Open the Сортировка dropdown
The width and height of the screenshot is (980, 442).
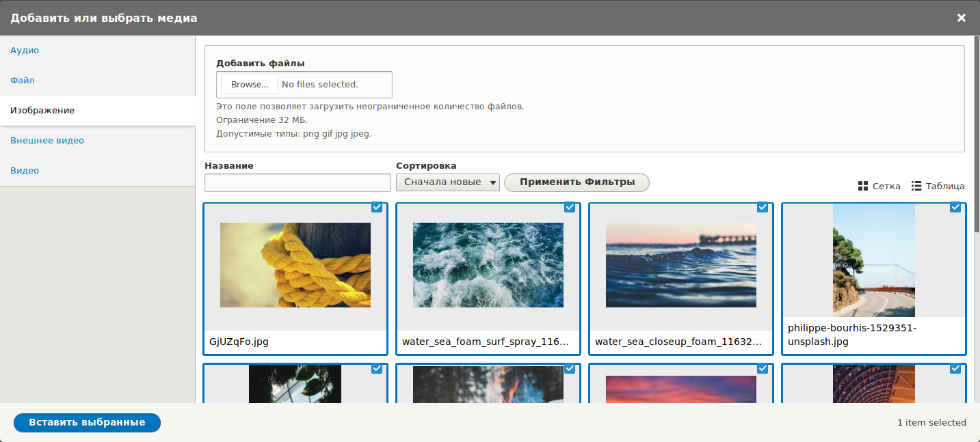(x=448, y=182)
